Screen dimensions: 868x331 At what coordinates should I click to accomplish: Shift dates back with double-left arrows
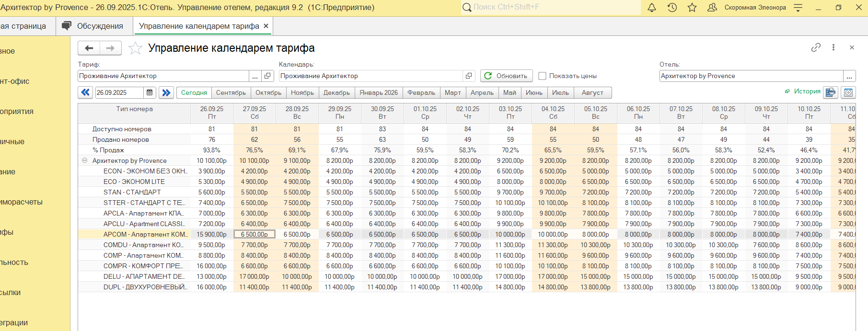click(x=85, y=92)
